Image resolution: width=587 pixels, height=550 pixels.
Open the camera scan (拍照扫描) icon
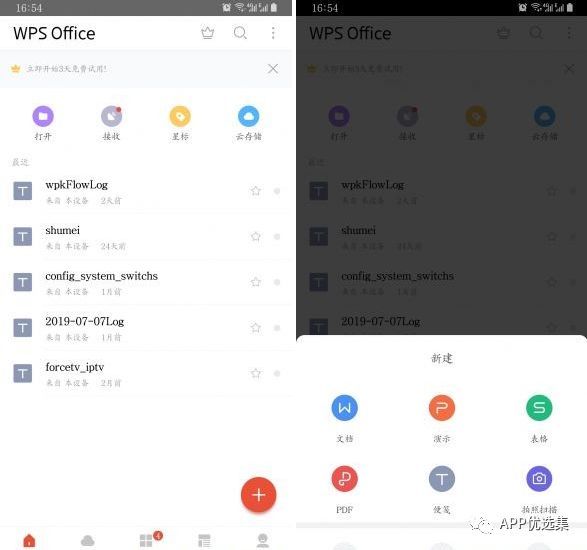(539, 478)
